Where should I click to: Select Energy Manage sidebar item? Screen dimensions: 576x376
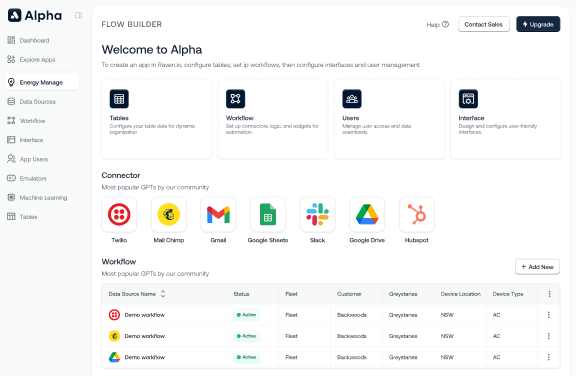42,82
